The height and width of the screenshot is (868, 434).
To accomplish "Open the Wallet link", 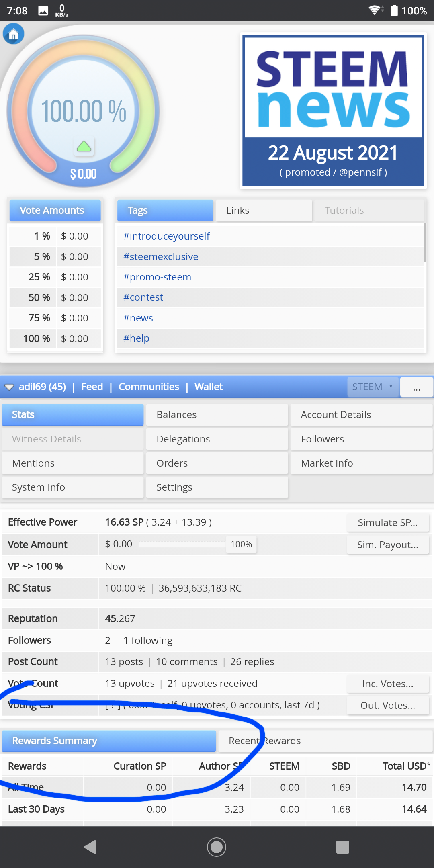I will coord(209,387).
